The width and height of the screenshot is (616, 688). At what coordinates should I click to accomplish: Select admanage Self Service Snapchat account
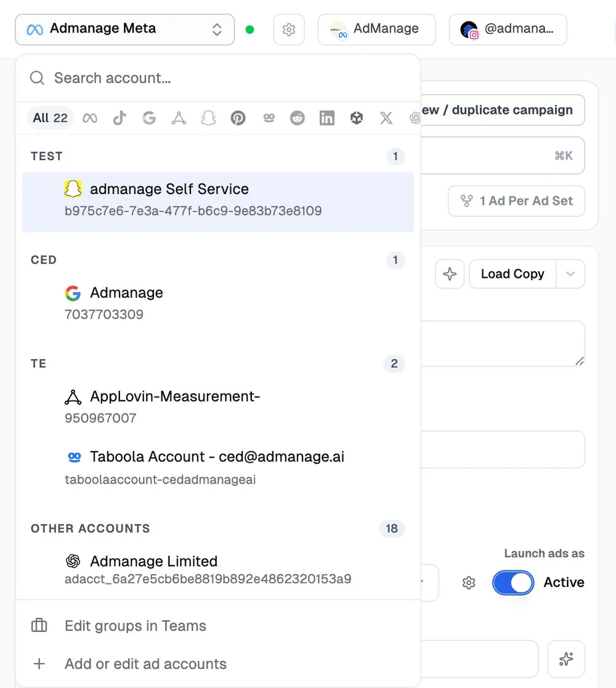[x=218, y=202]
